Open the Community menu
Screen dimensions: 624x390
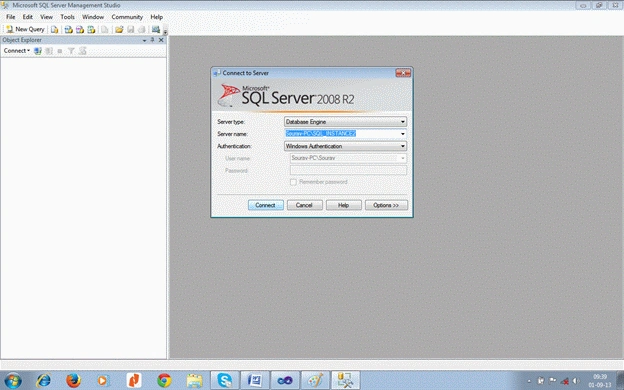[127, 17]
